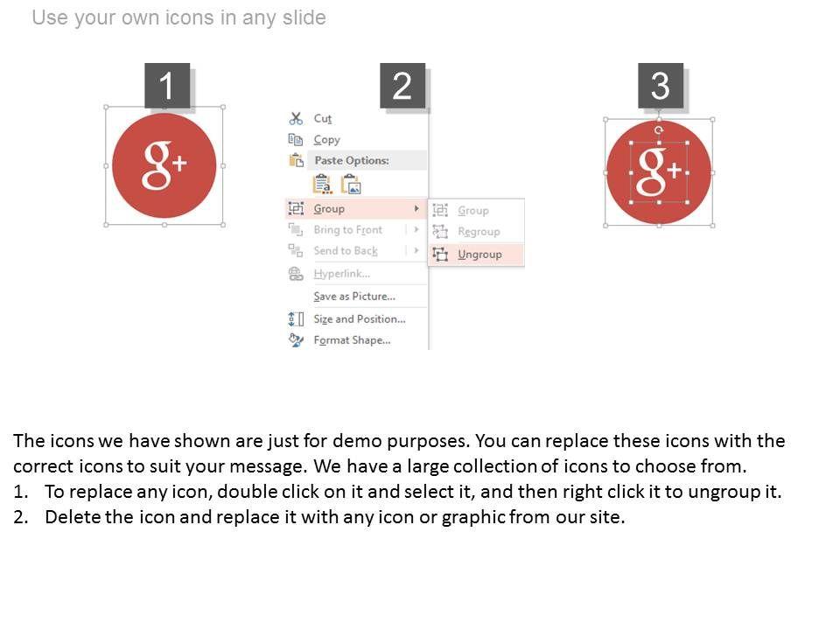Choose Save as Picture... menu entry
The height and width of the screenshot is (630, 840).
pyautogui.click(x=357, y=297)
